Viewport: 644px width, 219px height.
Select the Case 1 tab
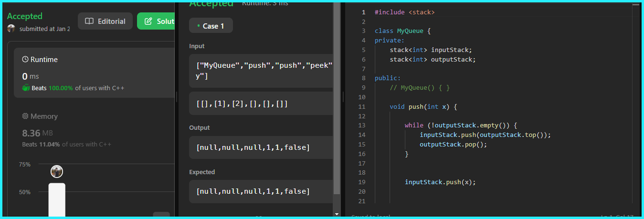(211, 26)
